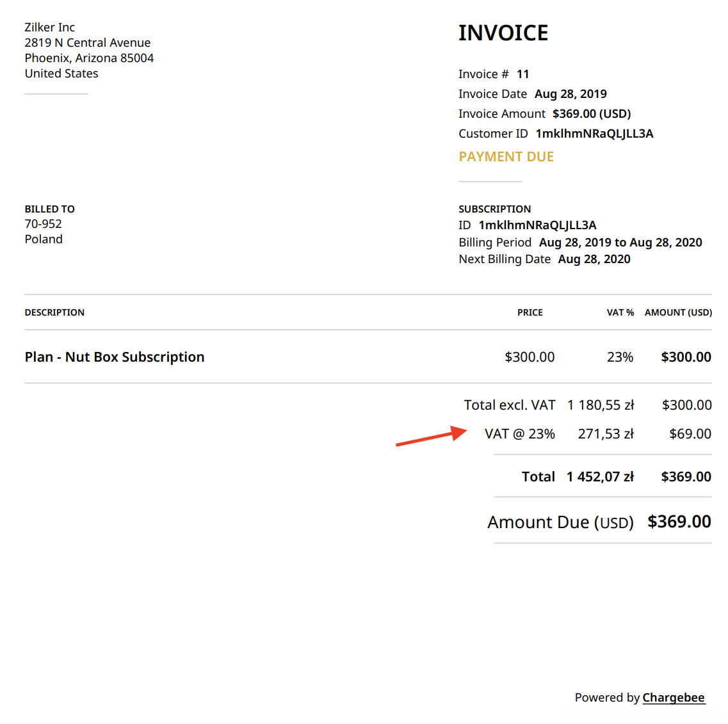The image size is (728, 724).
Task: Select the VAT % column header
Action: (620, 312)
